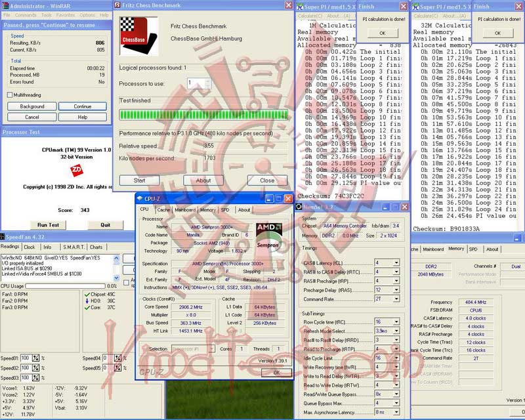Tick the SpeedFan checkbox beside the log

[126, 282]
